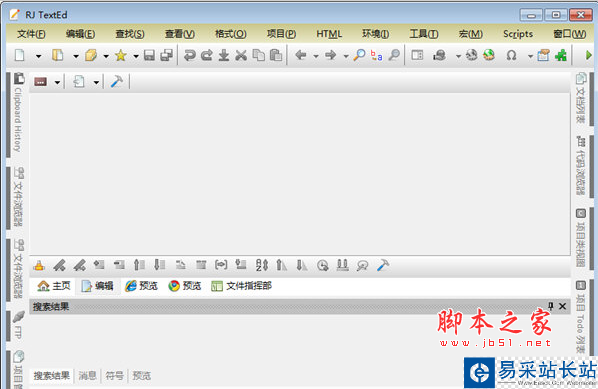
Task: Click the blue magnifier find icon
Action: [x=359, y=55]
